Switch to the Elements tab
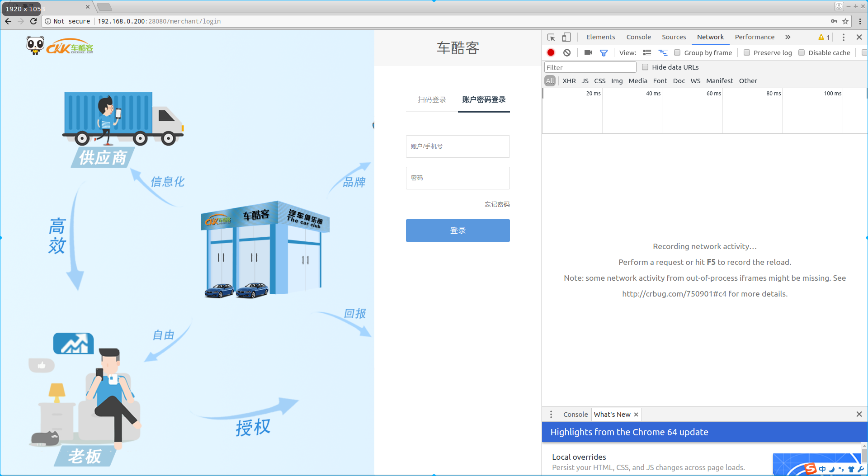This screenshot has width=868, height=476. [600, 37]
